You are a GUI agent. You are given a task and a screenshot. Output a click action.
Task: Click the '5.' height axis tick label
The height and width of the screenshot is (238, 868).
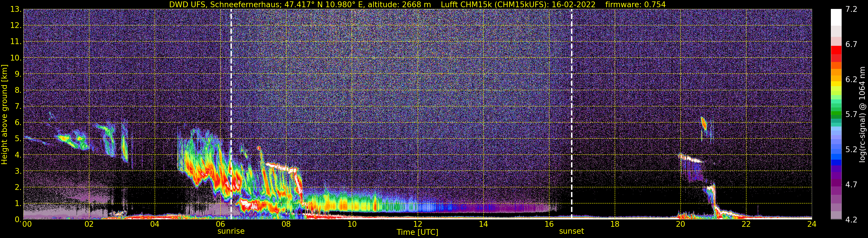pyautogui.click(x=18, y=139)
